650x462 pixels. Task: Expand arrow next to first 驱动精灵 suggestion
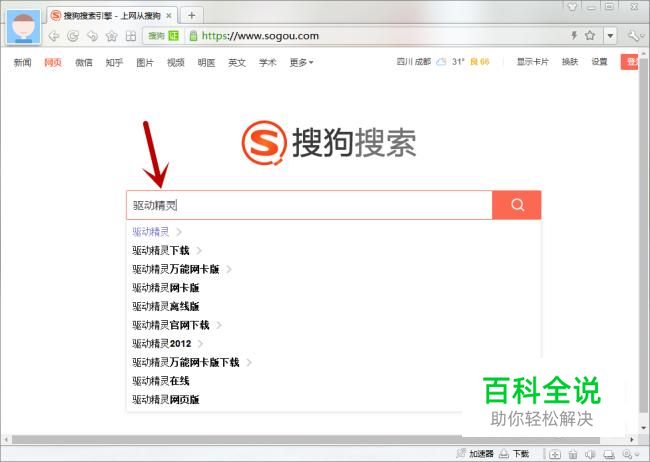[179, 231]
